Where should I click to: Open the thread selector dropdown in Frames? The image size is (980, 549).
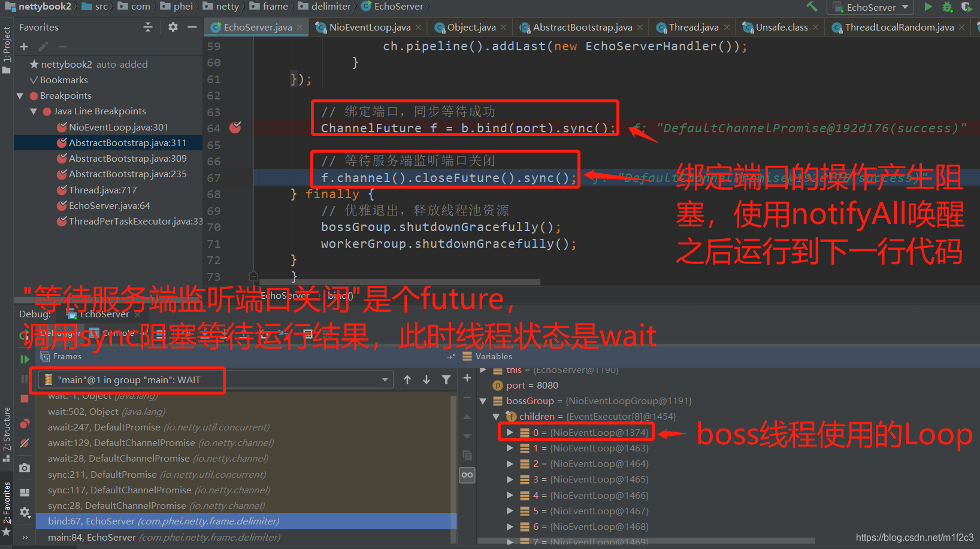(x=385, y=380)
